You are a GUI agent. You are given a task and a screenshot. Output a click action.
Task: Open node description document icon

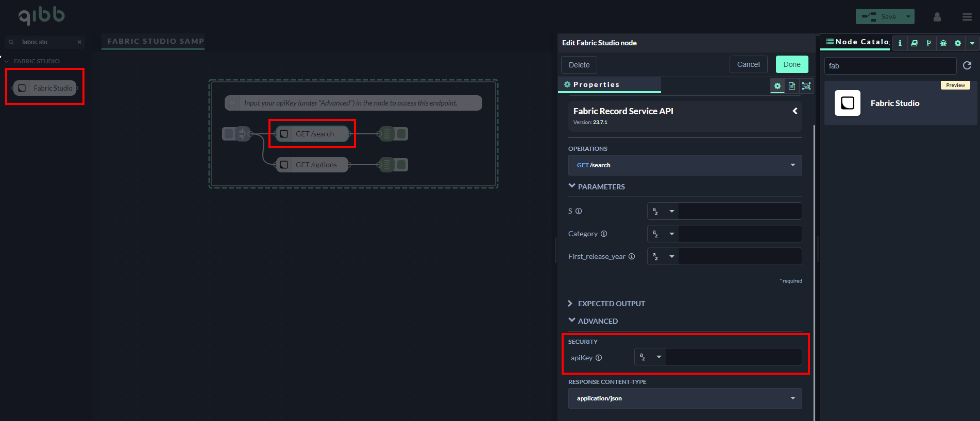tap(792, 86)
